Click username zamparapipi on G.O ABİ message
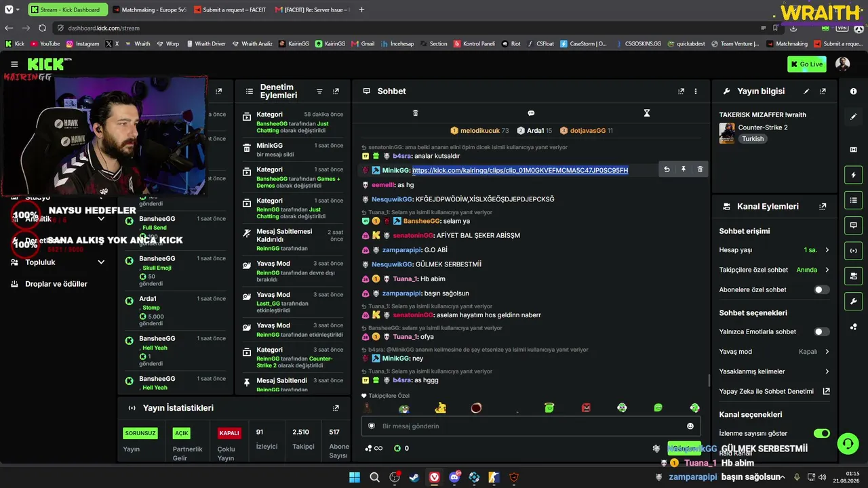This screenshot has width=868, height=488. pos(401,250)
